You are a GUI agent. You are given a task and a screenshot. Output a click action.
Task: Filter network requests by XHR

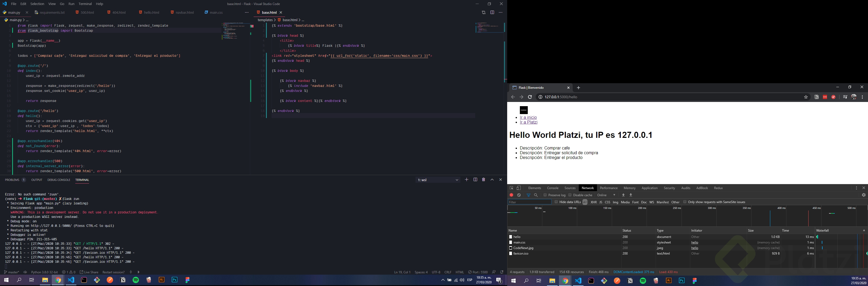[593, 202]
